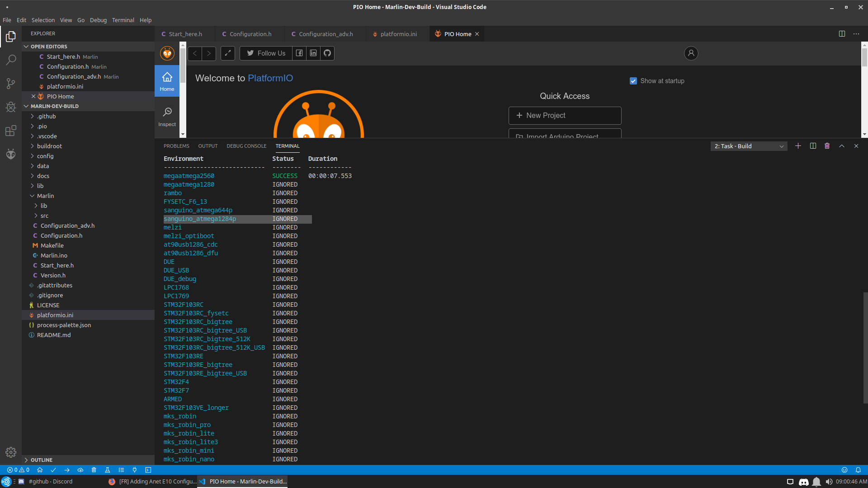Open the terminal selector dropdown '2: Task - Build'
Image resolution: width=868 pixels, height=488 pixels.
coord(749,146)
